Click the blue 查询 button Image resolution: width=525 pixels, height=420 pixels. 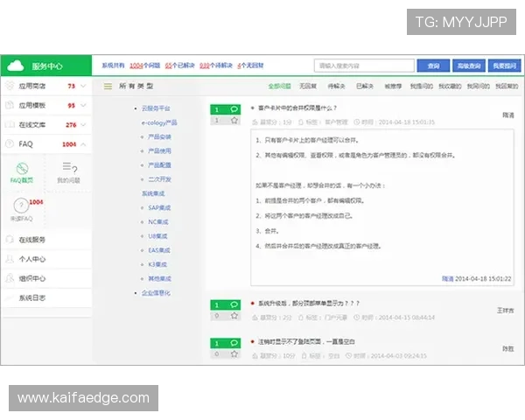click(433, 66)
